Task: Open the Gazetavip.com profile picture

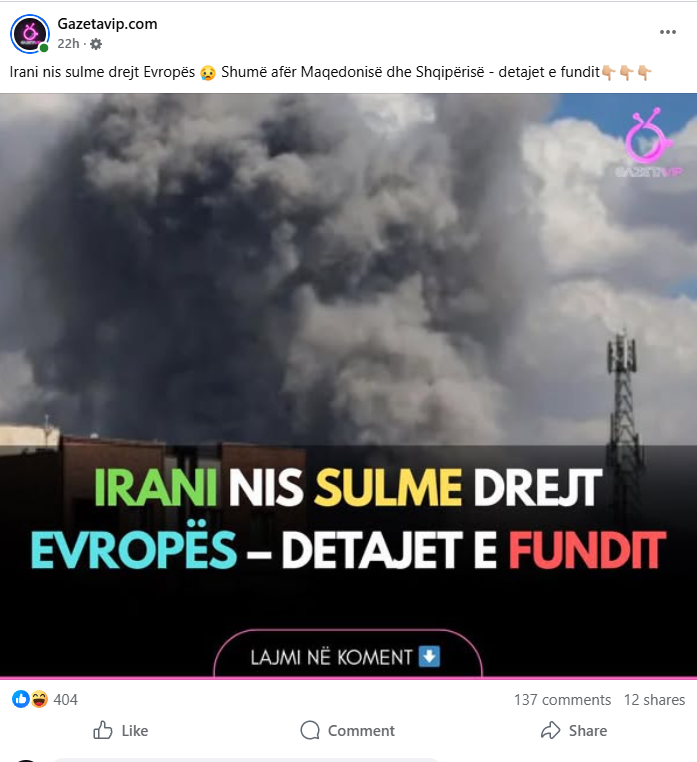Action: point(30,34)
